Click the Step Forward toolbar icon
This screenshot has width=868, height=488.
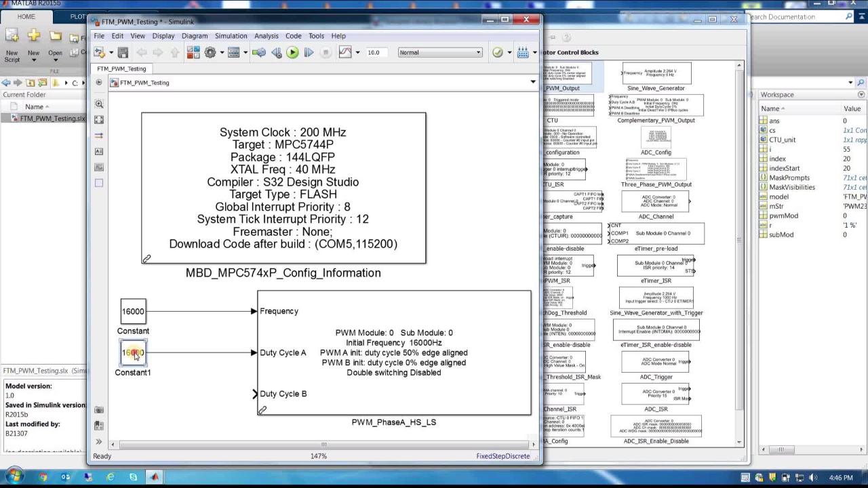(x=309, y=52)
